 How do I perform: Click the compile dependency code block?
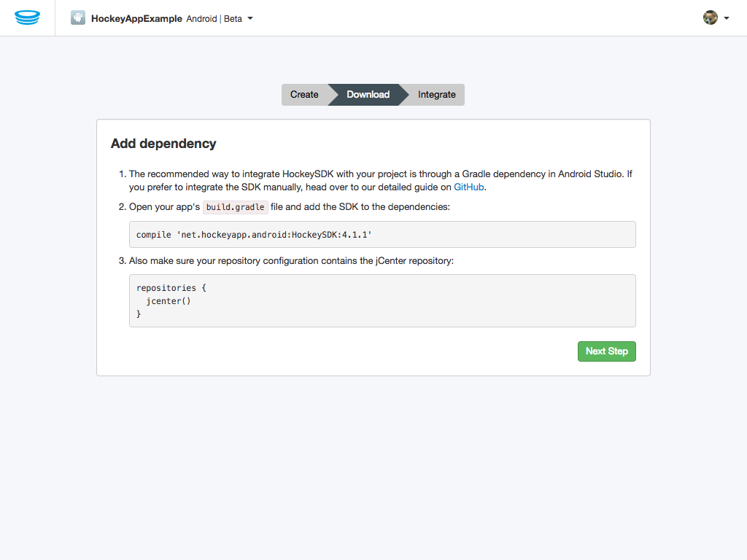(x=382, y=234)
